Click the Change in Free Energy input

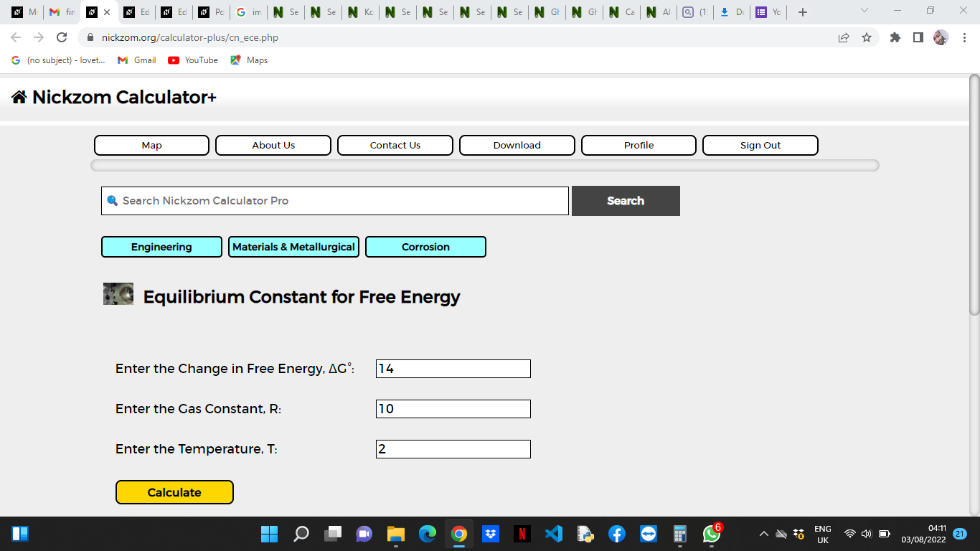click(453, 369)
